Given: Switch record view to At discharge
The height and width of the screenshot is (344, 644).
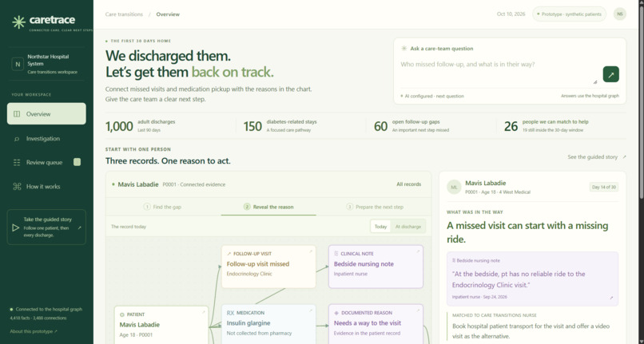Looking at the screenshot, I should click(407, 227).
